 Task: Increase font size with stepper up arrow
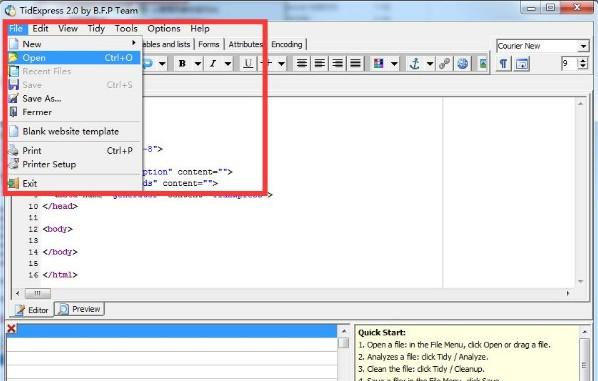(x=583, y=60)
